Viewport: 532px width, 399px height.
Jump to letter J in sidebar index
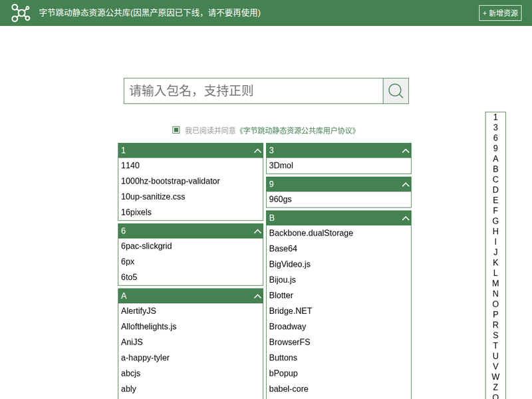point(495,253)
